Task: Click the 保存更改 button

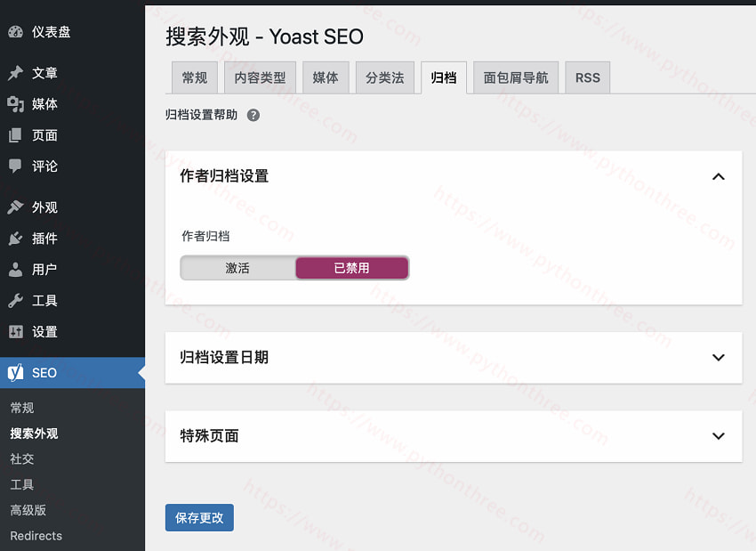Action: (199, 518)
